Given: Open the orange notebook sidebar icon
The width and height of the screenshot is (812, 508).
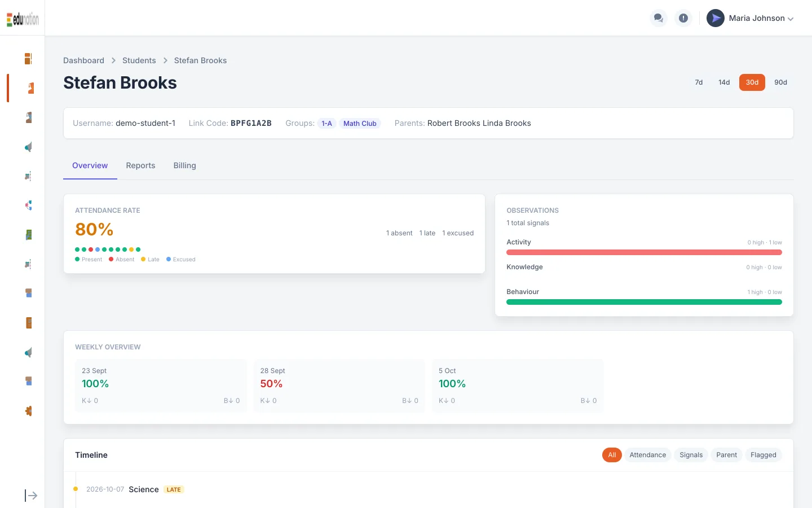Looking at the screenshot, I should 28,323.
